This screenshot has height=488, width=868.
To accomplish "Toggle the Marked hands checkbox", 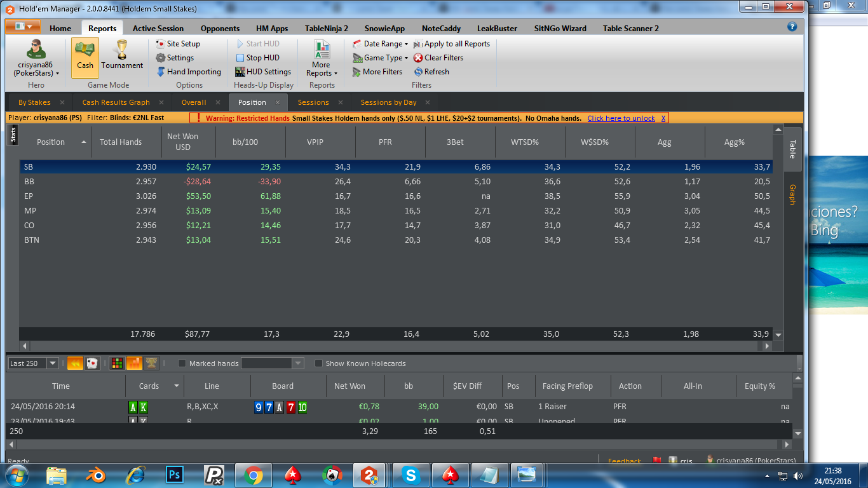I will (182, 363).
